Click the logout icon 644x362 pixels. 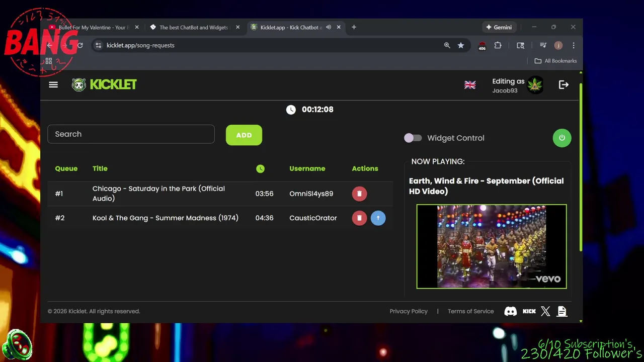(563, 85)
